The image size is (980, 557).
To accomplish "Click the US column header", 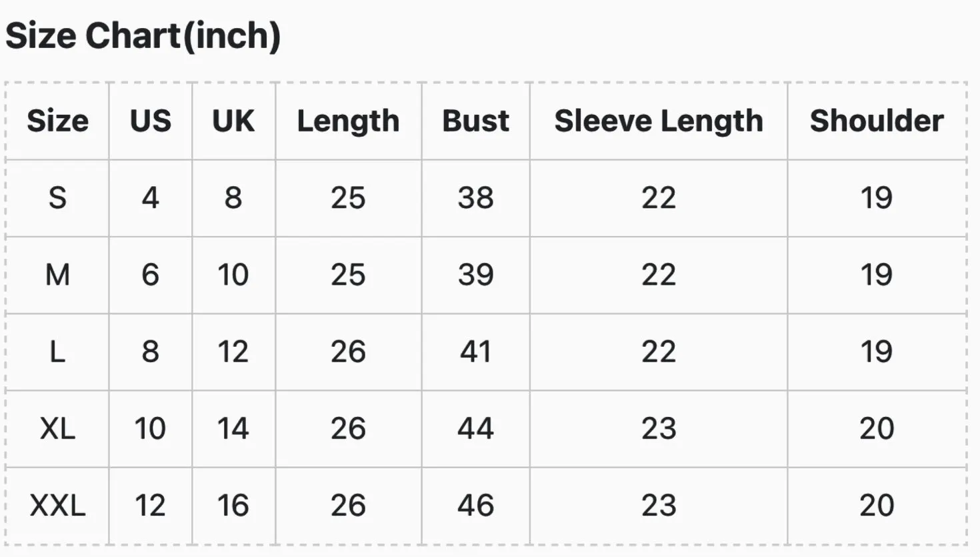I will [x=151, y=121].
